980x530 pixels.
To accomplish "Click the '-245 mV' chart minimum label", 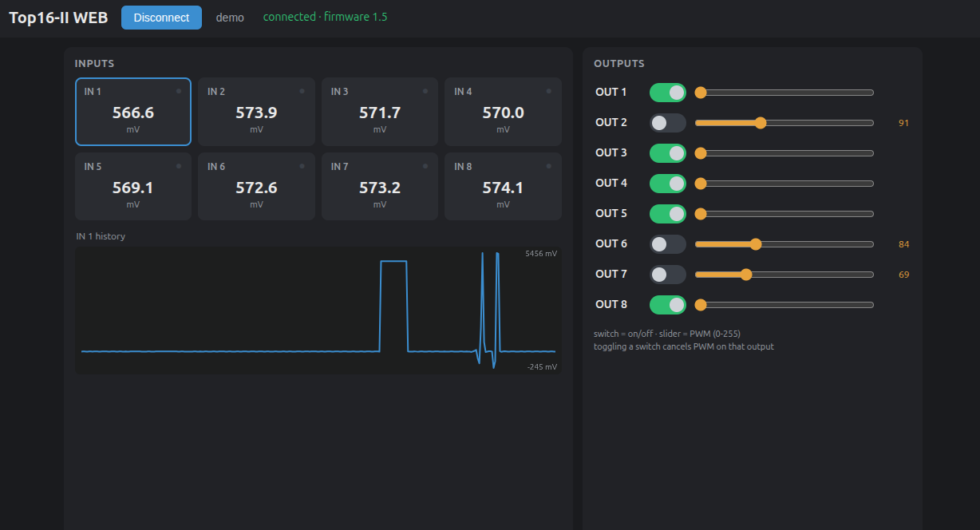I will [542, 366].
